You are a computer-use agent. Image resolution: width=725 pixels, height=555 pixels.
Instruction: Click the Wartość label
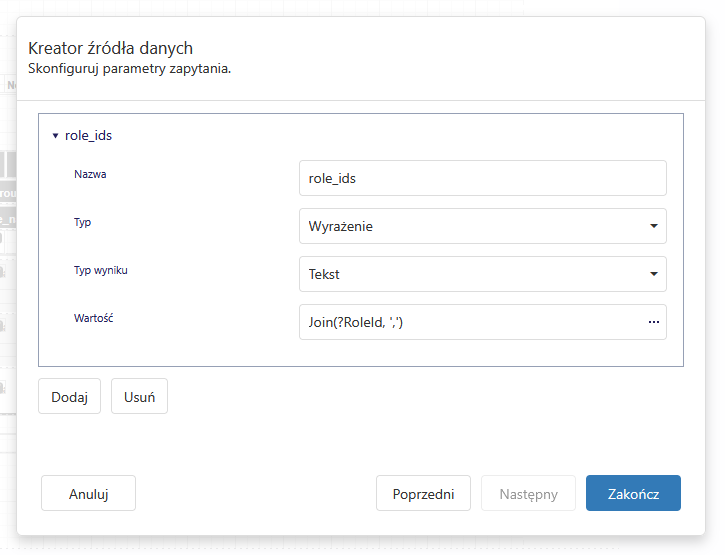[95, 318]
